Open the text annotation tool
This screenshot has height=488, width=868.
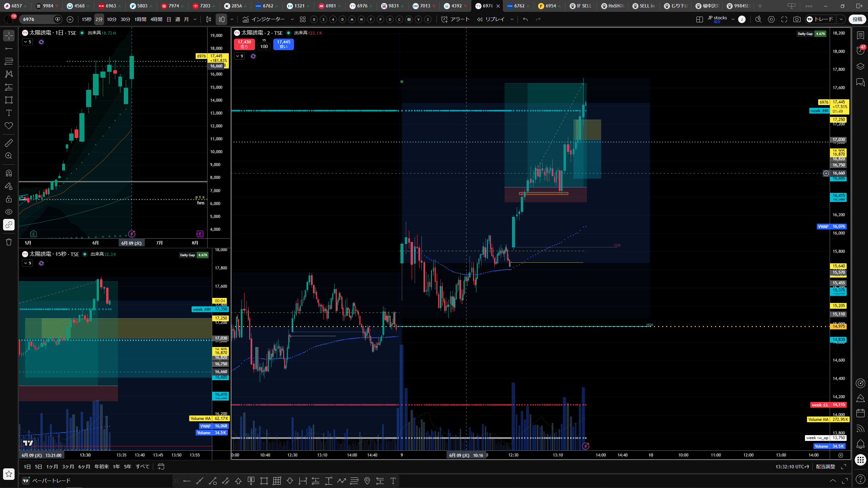(9, 113)
